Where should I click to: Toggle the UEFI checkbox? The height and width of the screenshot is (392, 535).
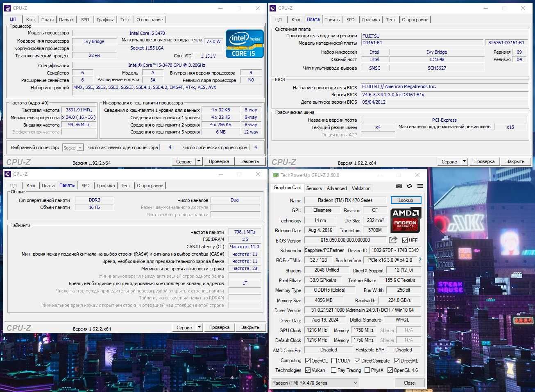click(405, 240)
